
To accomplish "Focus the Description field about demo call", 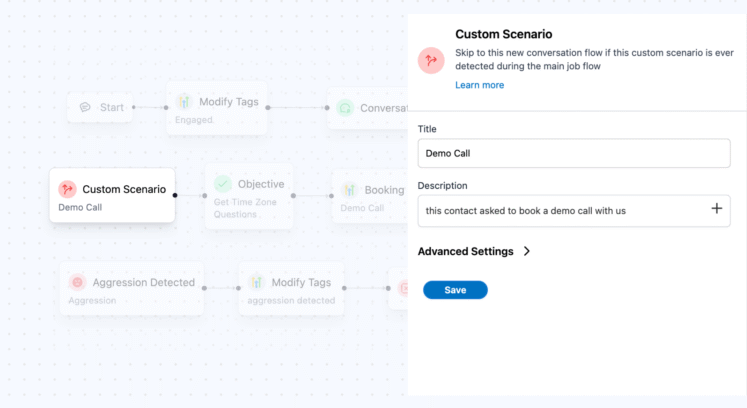I will click(x=574, y=211).
